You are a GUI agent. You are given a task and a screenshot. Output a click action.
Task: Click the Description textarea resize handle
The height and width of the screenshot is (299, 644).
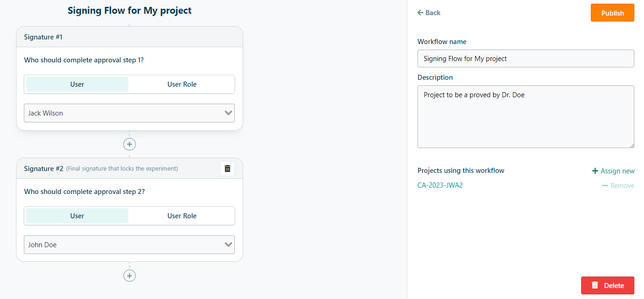(631, 145)
